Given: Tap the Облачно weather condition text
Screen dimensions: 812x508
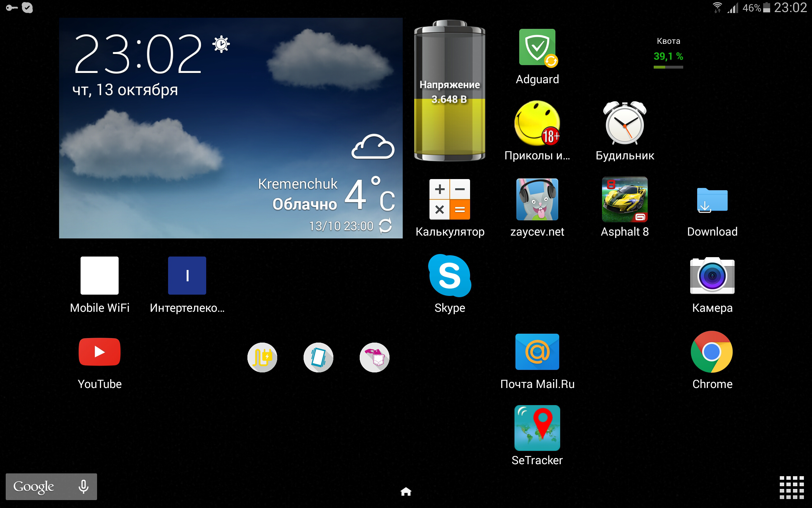Looking at the screenshot, I should point(305,204).
